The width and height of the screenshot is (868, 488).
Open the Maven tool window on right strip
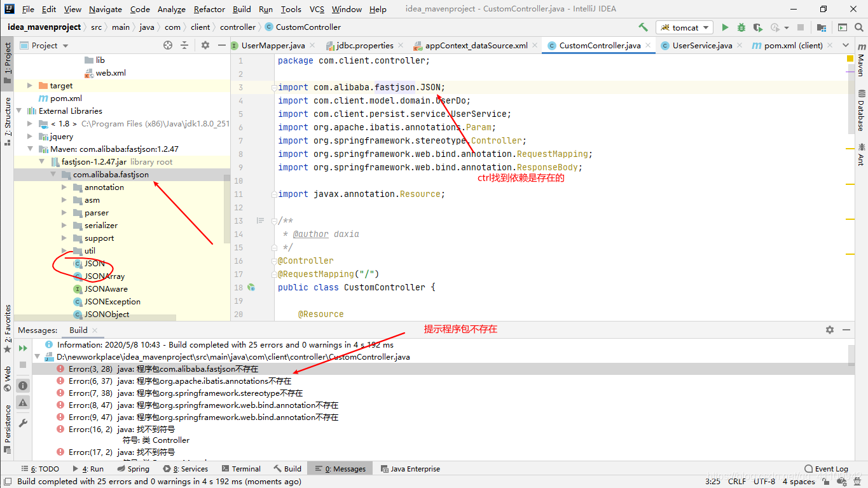click(x=861, y=60)
